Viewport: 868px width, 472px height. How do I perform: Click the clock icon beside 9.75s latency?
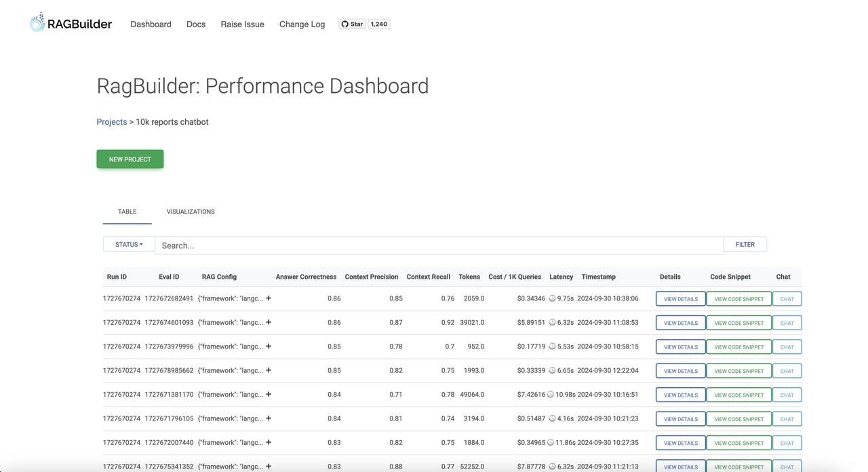pos(552,298)
